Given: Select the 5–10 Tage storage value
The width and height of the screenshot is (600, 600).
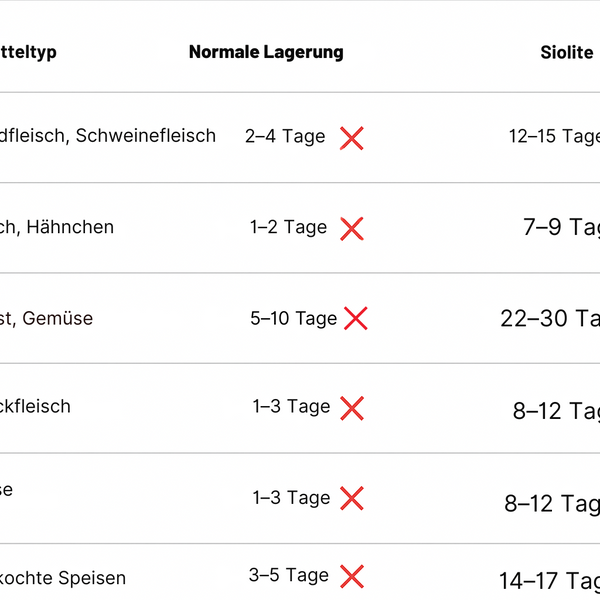Looking at the screenshot, I should (293, 318).
